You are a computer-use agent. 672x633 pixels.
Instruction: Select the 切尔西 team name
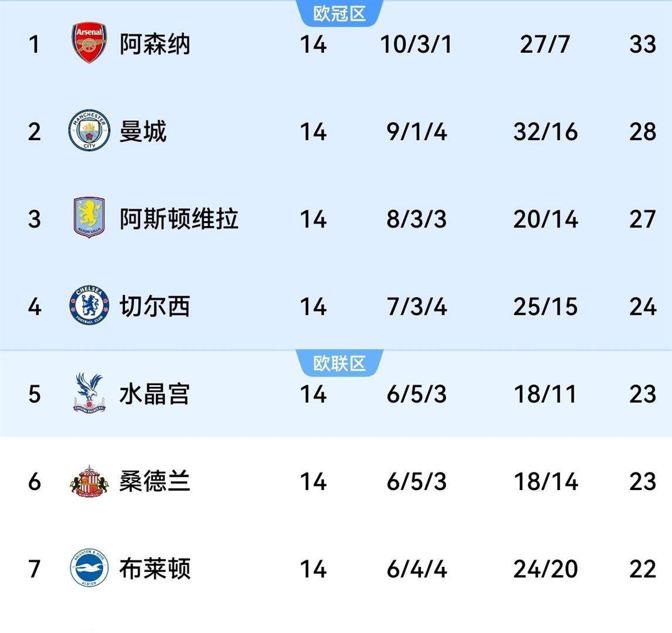[x=155, y=307]
